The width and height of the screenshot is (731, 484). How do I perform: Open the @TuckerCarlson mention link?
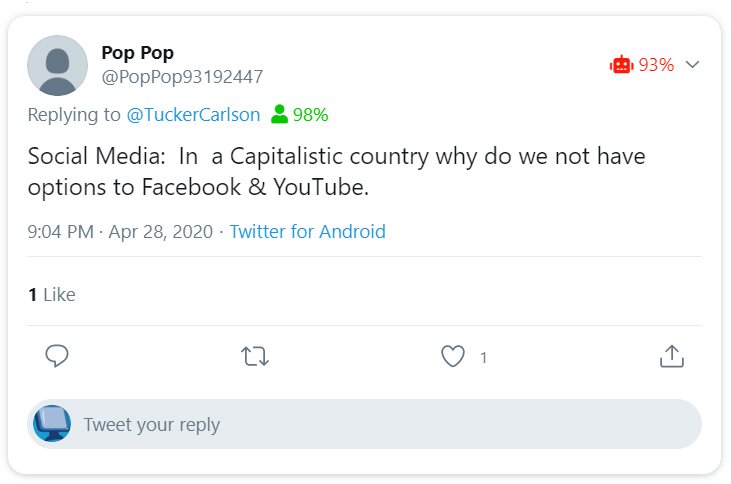point(193,115)
